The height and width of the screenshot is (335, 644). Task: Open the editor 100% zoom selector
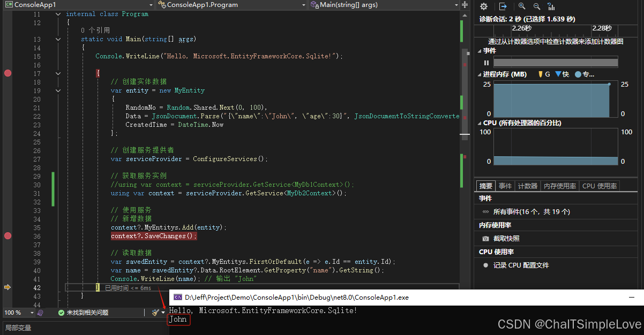click(x=18, y=312)
